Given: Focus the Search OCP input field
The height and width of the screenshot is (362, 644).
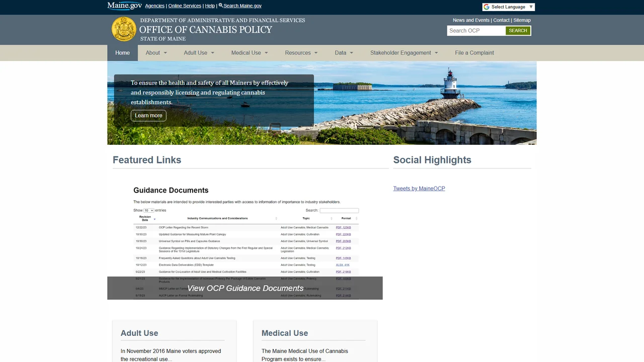Looking at the screenshot, I should click(476, 31).
